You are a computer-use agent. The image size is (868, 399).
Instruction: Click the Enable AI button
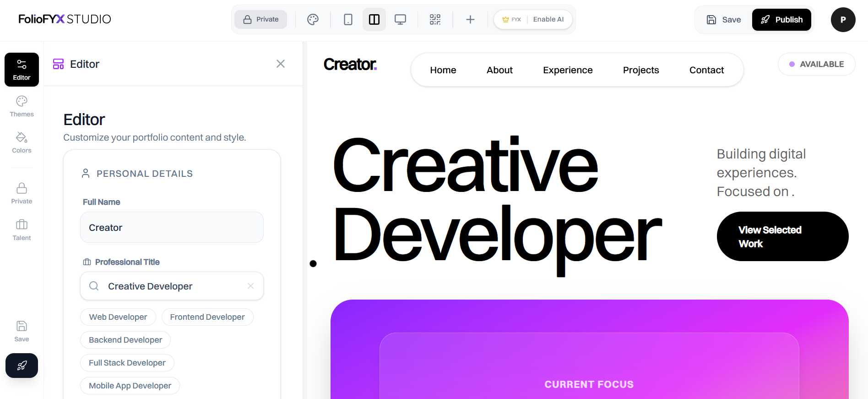pos(533,19)
